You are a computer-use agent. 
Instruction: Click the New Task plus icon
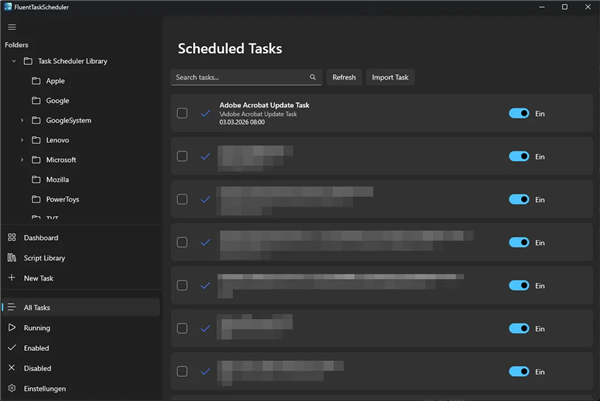tap(12, 278)
